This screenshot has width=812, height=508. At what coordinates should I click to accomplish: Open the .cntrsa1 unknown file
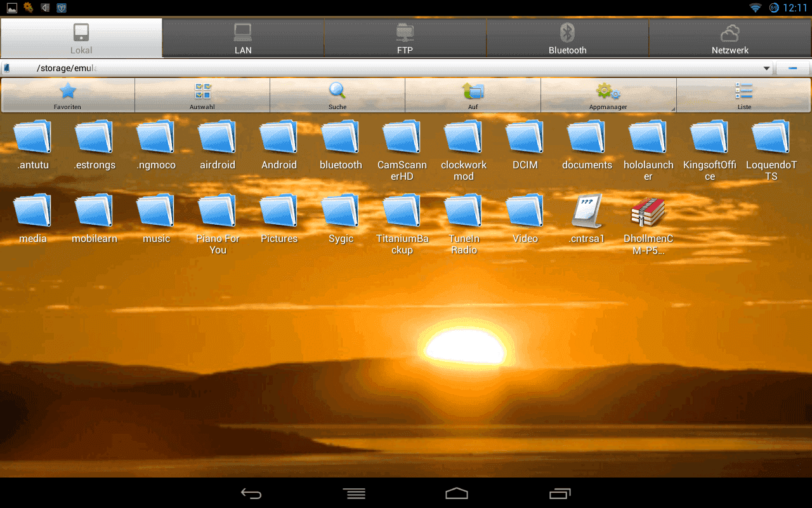pos(587,218)
